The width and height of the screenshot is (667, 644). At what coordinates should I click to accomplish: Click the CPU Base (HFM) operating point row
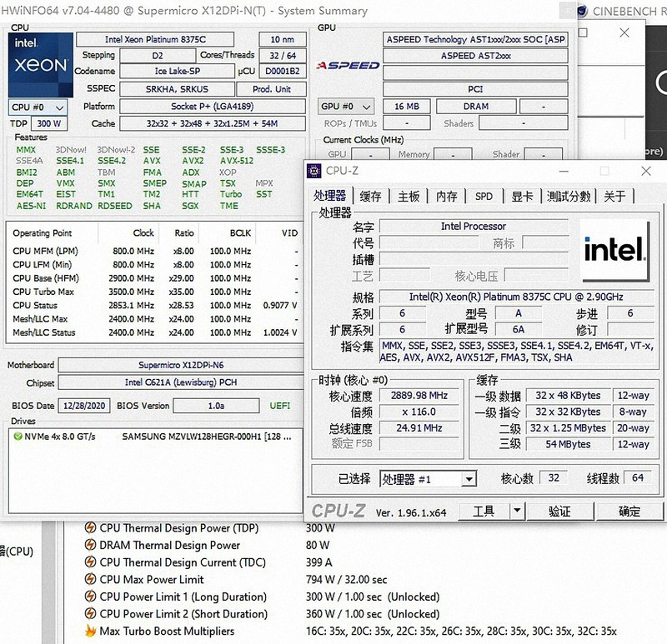click(154, 278)
